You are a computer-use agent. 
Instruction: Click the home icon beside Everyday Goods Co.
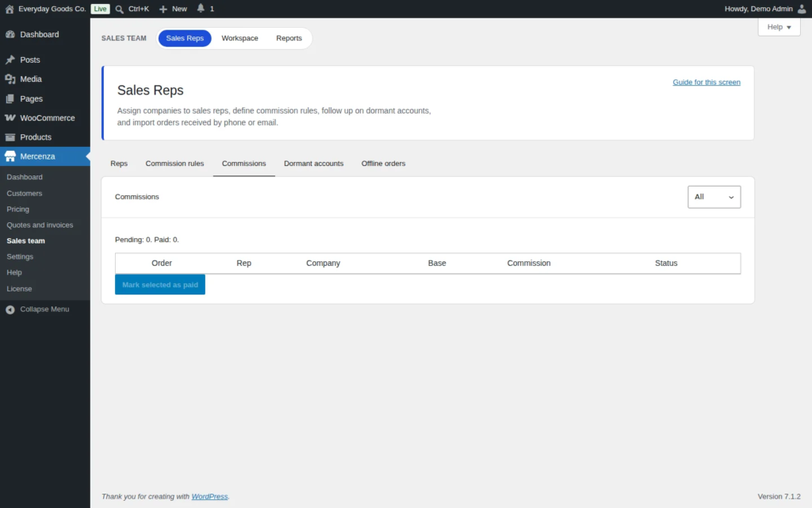pos(10,9)
